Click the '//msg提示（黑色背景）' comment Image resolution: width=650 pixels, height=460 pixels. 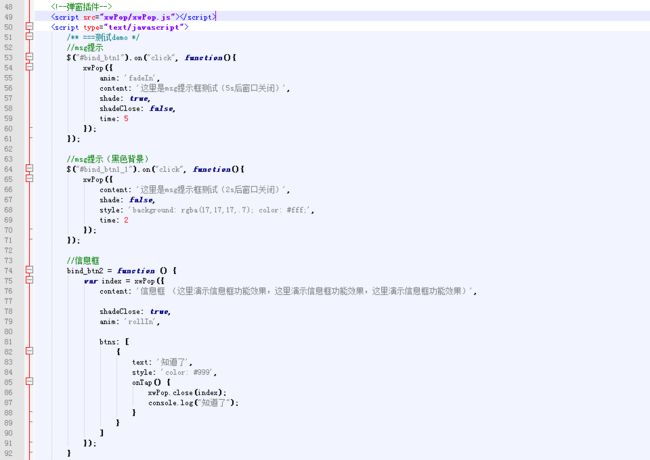[108, 159]
